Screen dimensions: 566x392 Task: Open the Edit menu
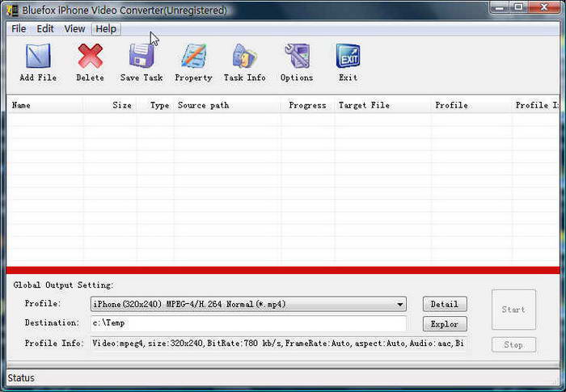(x=45, y=29)
